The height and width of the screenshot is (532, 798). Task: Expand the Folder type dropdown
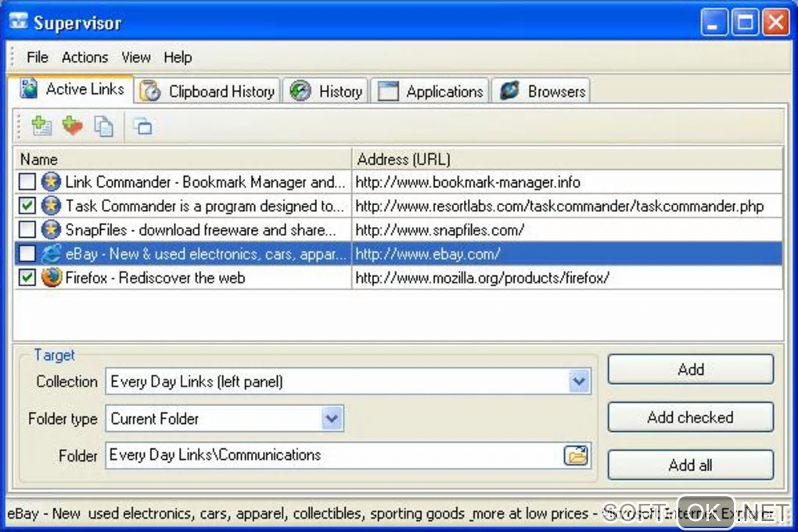[x=332, y=419]
